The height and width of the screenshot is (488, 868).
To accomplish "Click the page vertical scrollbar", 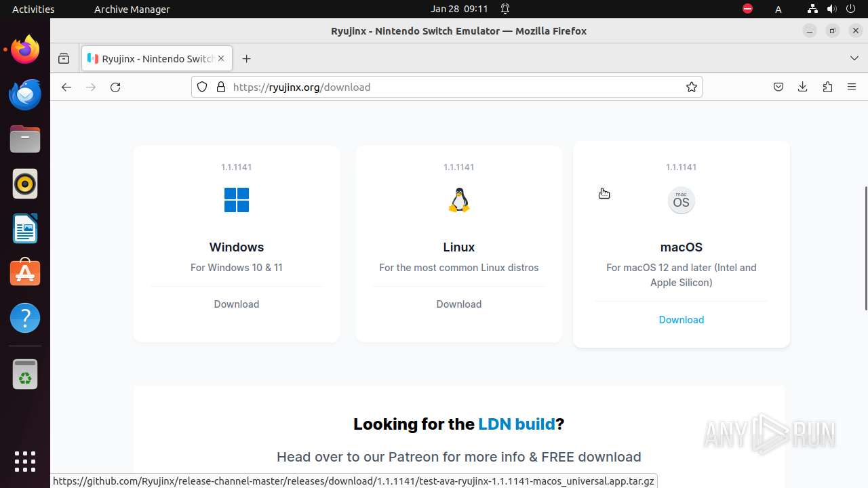I will pos(865,248).
